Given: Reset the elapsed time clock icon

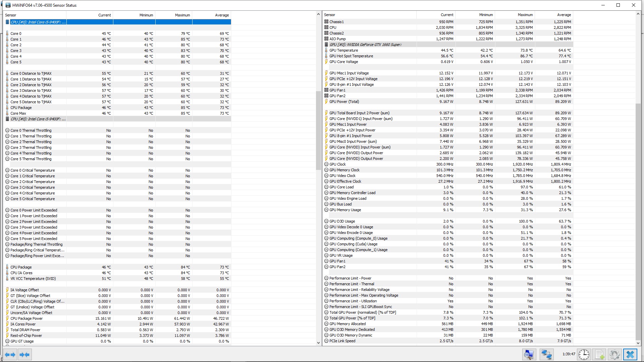Looking at the screenshot, I should (x=584, y=355).
